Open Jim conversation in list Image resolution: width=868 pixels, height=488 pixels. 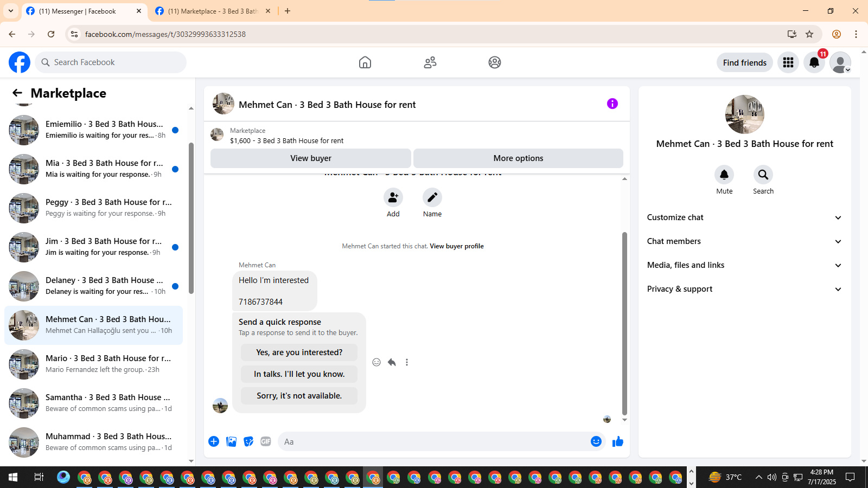[x=93, y=247]
